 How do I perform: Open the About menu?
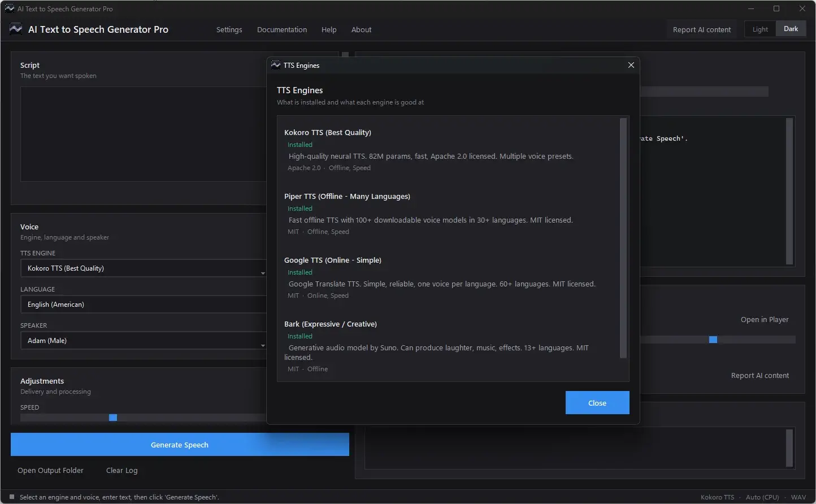[362, 29]
